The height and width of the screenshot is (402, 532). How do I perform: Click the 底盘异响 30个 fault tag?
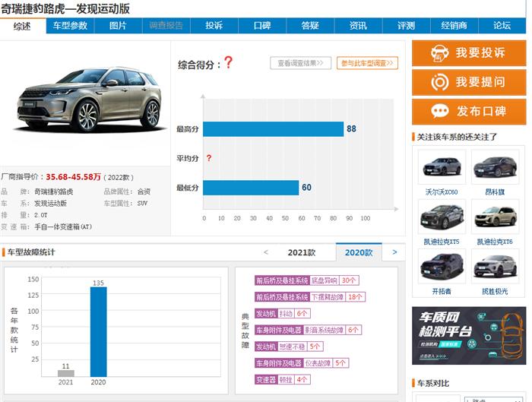tap(307, 280)
